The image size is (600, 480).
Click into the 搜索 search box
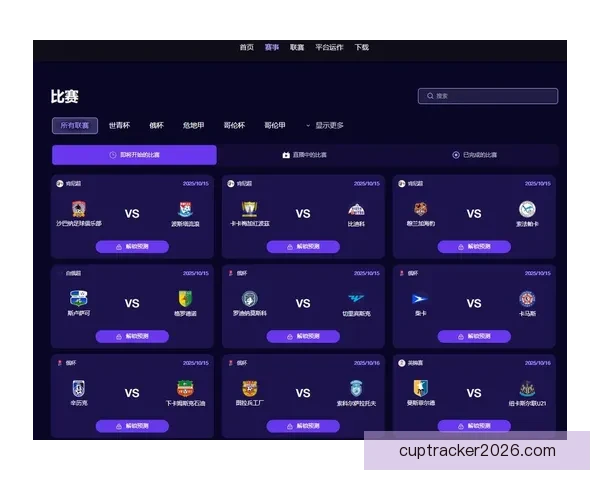[x=488, y=96]
